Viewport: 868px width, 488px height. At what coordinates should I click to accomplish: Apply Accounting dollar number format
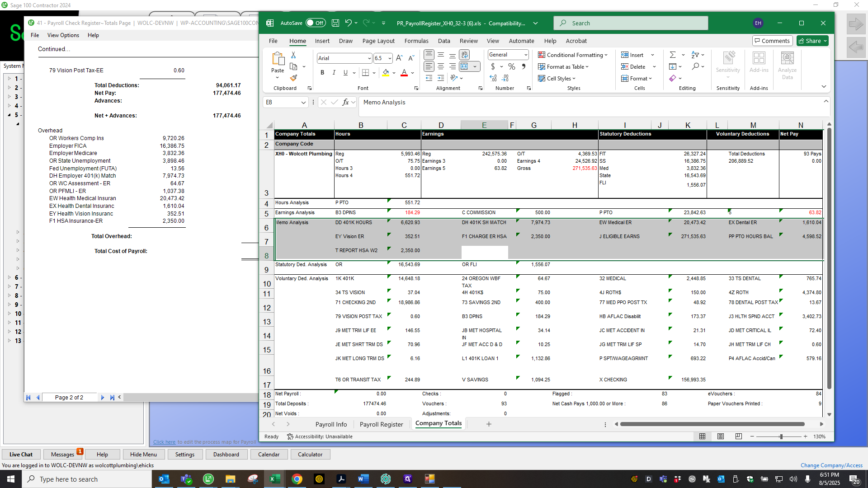493,66
